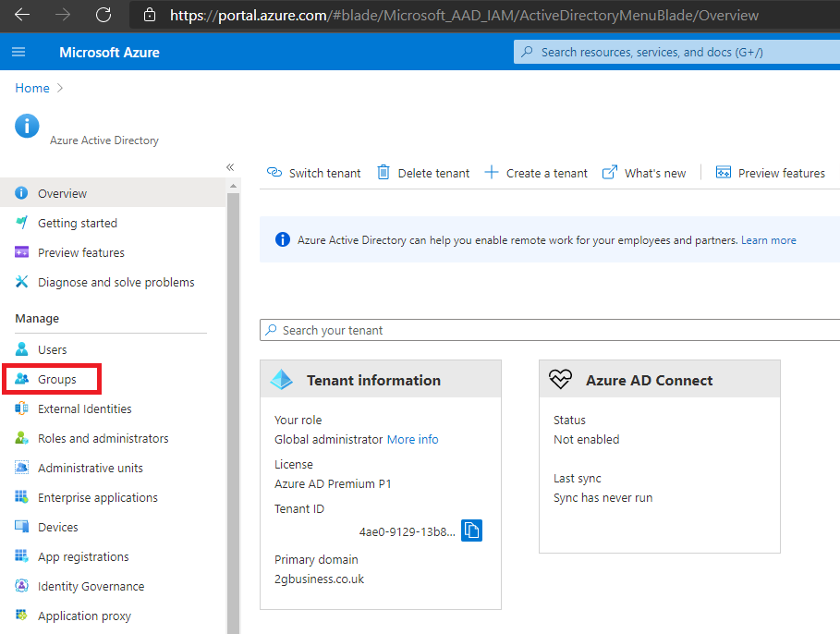
Task: Click the Tenant information diamond icon
Action: (281, 380)
